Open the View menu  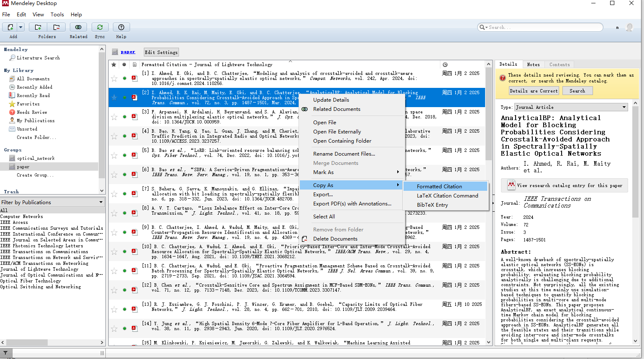click(38, 14)
